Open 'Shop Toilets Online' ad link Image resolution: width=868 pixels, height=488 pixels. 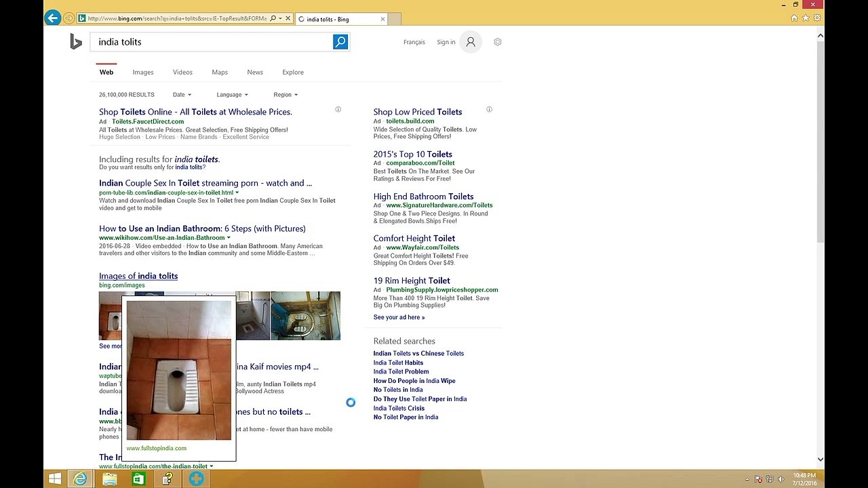195,112
